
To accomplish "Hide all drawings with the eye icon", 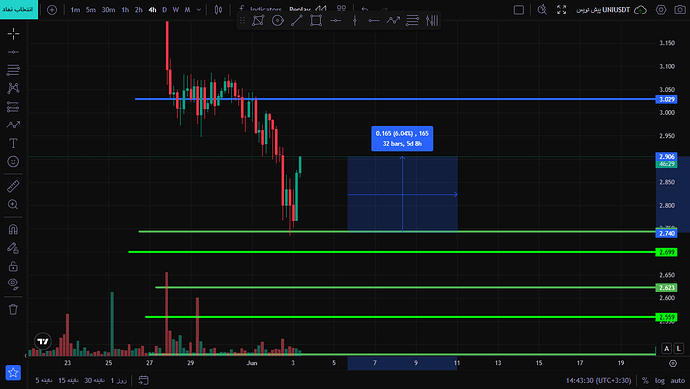I will pyautogui.click(x=13, y=284).
